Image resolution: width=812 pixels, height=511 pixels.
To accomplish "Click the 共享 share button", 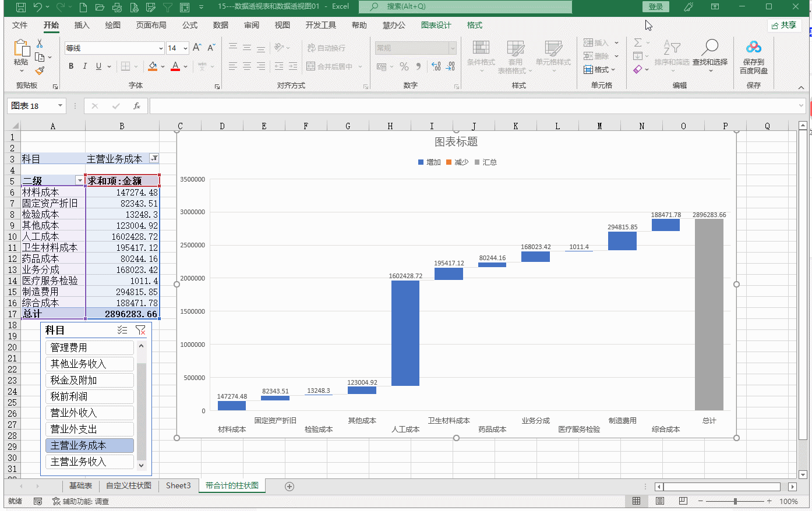I will [x=785, y=25].
